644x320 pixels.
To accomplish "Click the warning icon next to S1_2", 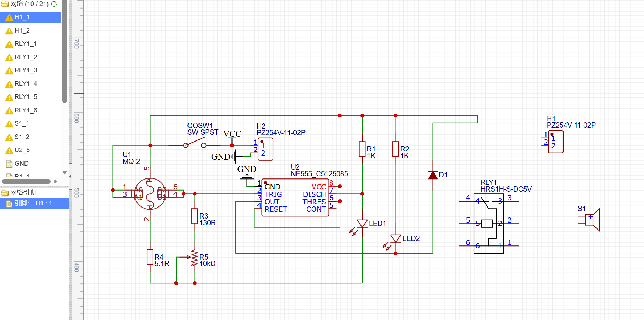I will [9, 137].
